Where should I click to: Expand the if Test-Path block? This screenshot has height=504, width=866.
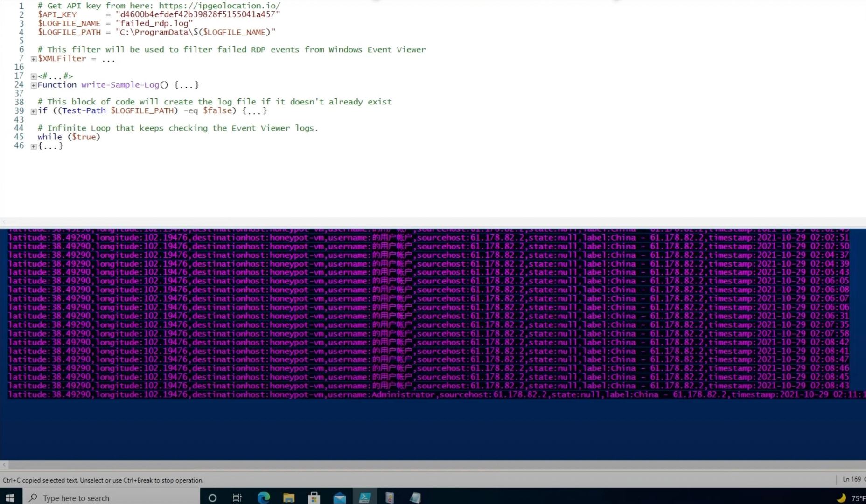[34, 111]
